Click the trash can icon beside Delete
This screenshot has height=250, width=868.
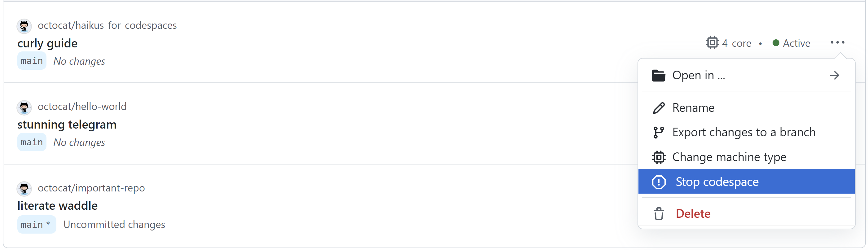click(658, 214)
